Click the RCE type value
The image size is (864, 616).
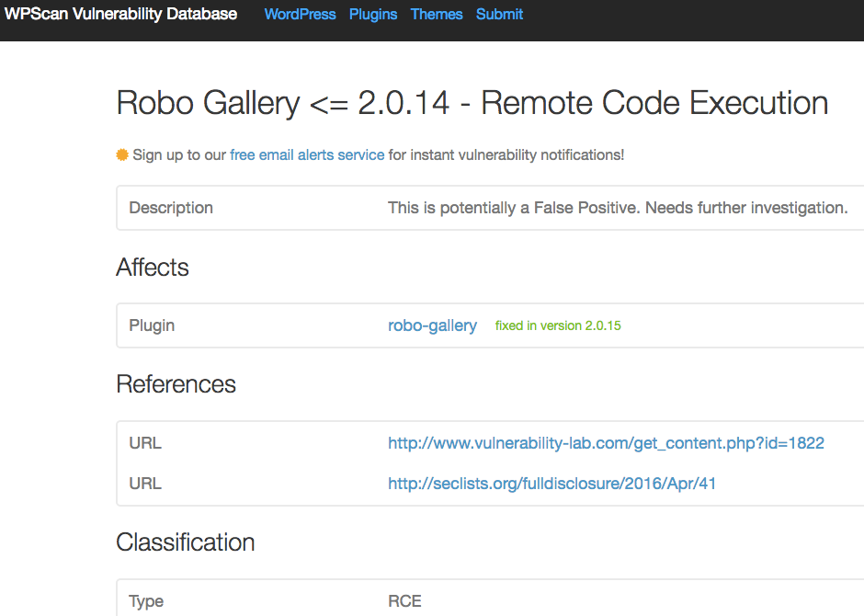coord(404,601)
